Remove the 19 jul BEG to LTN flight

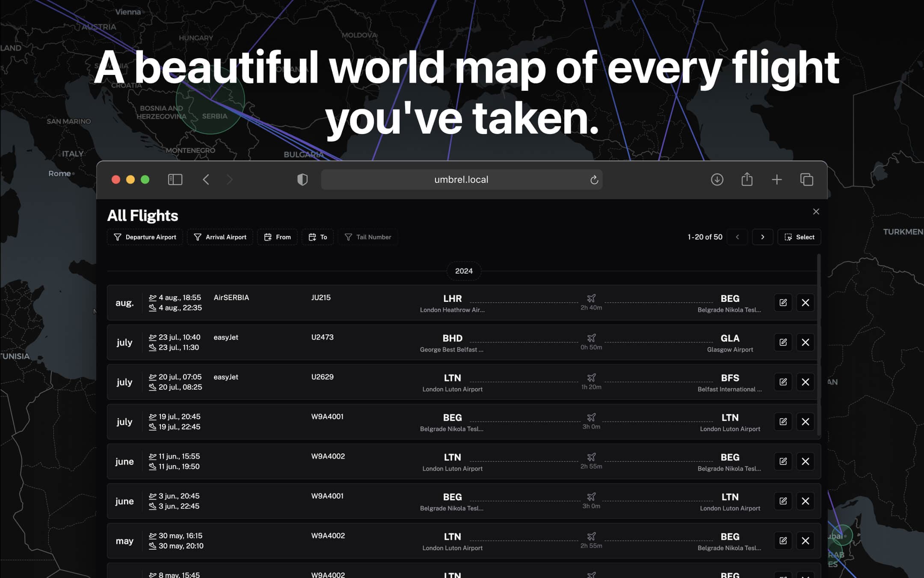(x=806, y=422)
